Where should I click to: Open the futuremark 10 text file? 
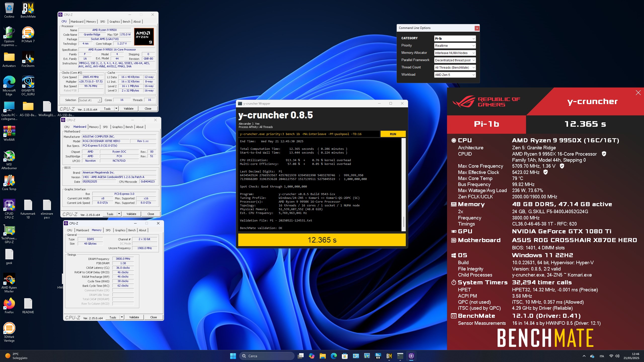[x=28, y=209]
